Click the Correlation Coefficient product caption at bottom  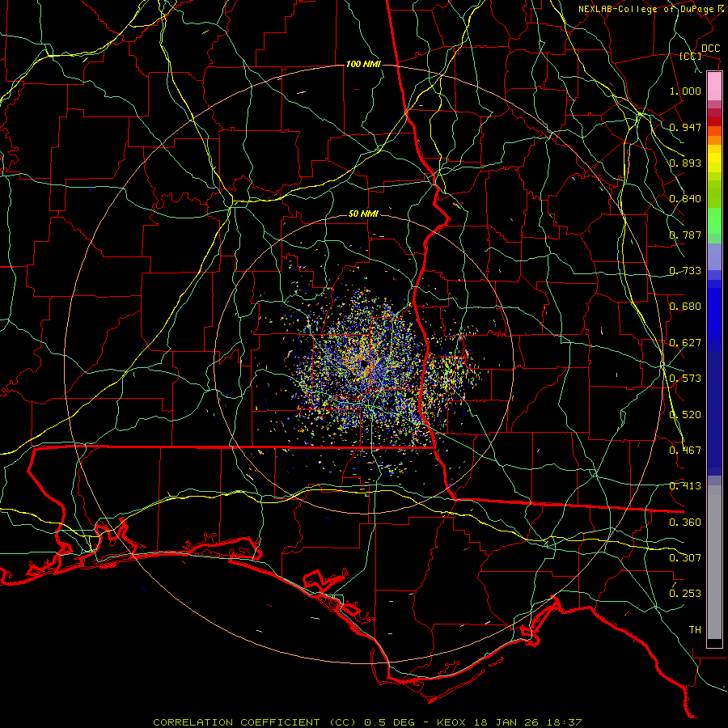(x=367, y=722)
